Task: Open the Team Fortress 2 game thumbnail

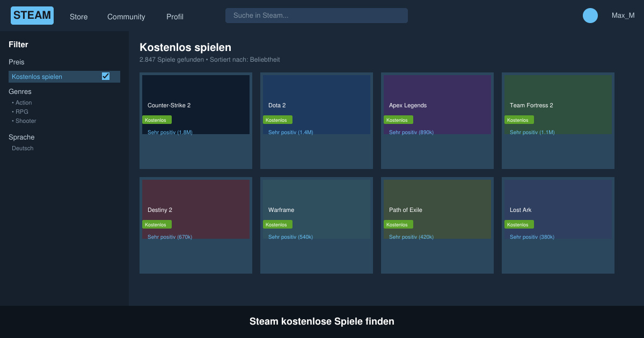Action: click(558, 105)
